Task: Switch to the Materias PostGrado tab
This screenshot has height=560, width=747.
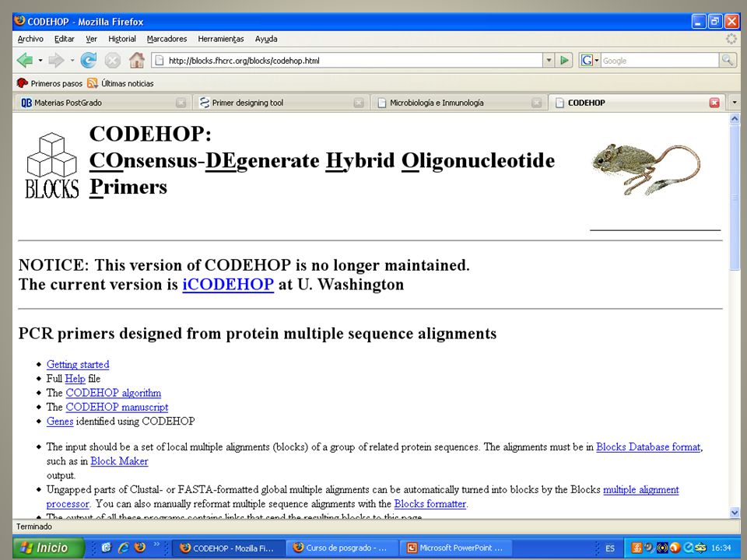Action: click(x=102, y=103)
